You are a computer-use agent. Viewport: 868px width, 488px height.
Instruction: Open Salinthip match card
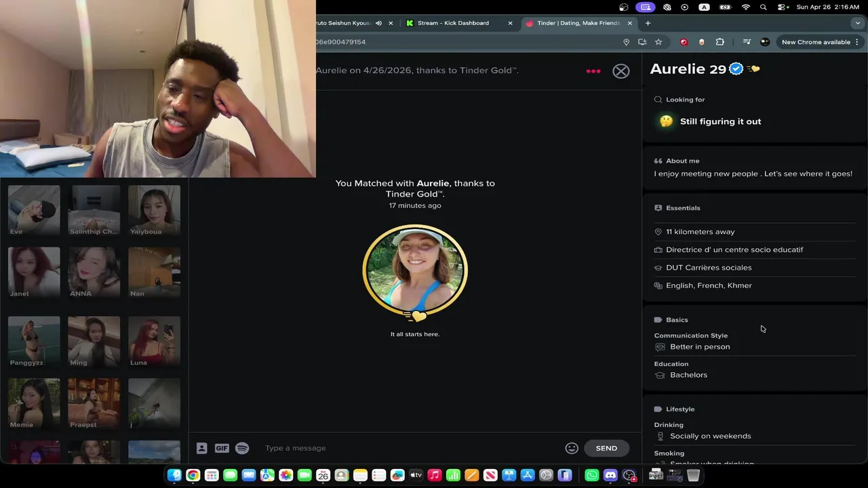click(94, 210)
